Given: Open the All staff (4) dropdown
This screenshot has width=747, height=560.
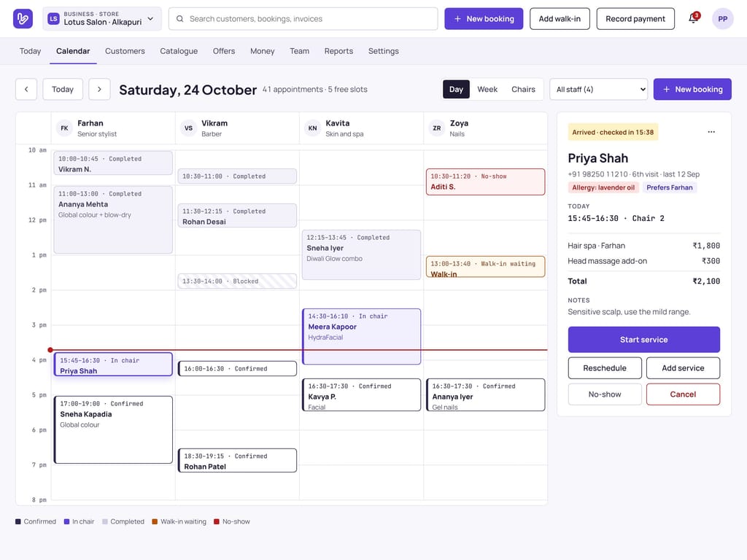Looking at the screenshot, I should (x=598, y=89).
